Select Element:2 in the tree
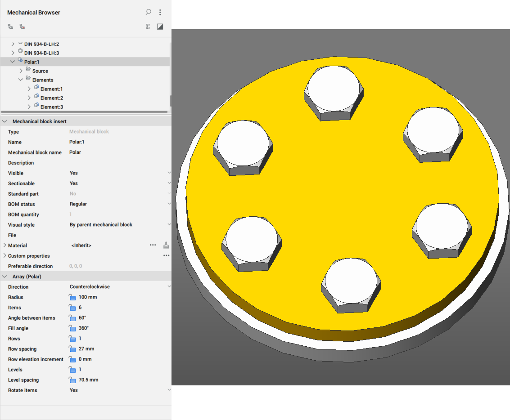Viewport: 510px width, 420px height. tap(51, 98)
